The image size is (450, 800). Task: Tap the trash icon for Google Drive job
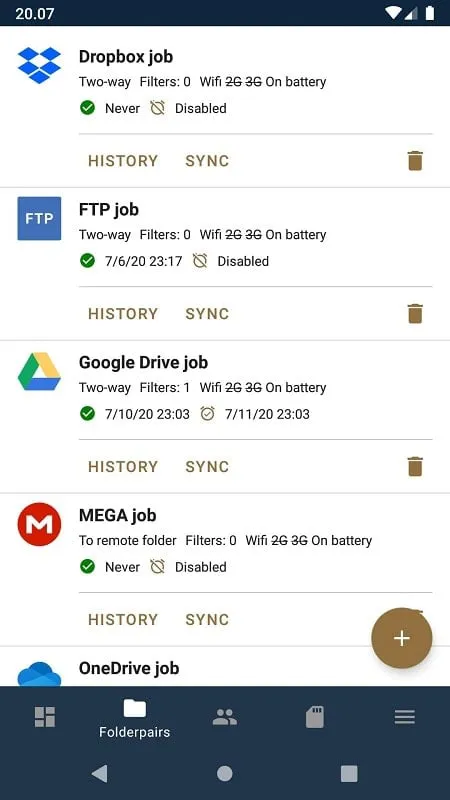pyautogui.click(x=415, y=466)
